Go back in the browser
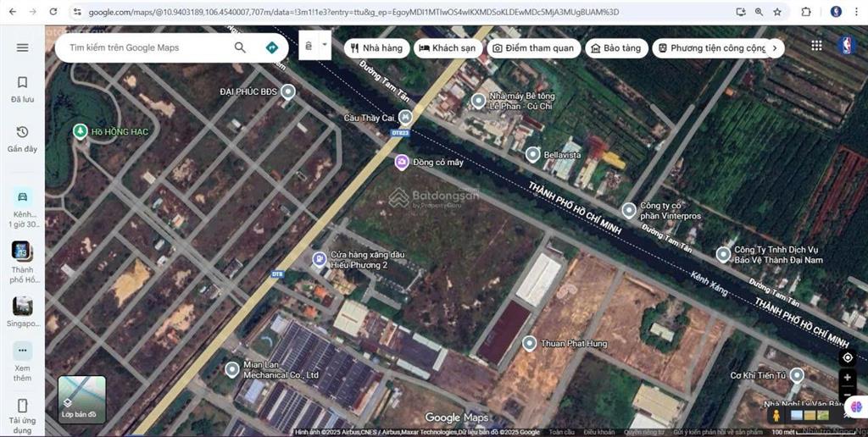 coord(12,12)
